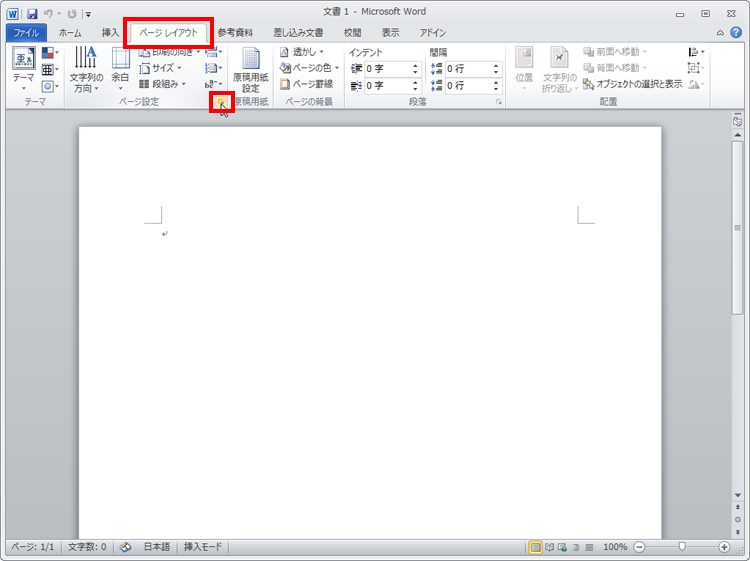The width and height of the screenshot is (750, 561).
Task: Switch to the ホーム tab
Action: [70, 33]
